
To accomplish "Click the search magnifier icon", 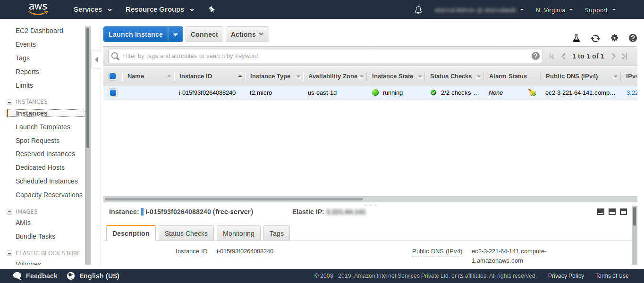I will (116, 56).
